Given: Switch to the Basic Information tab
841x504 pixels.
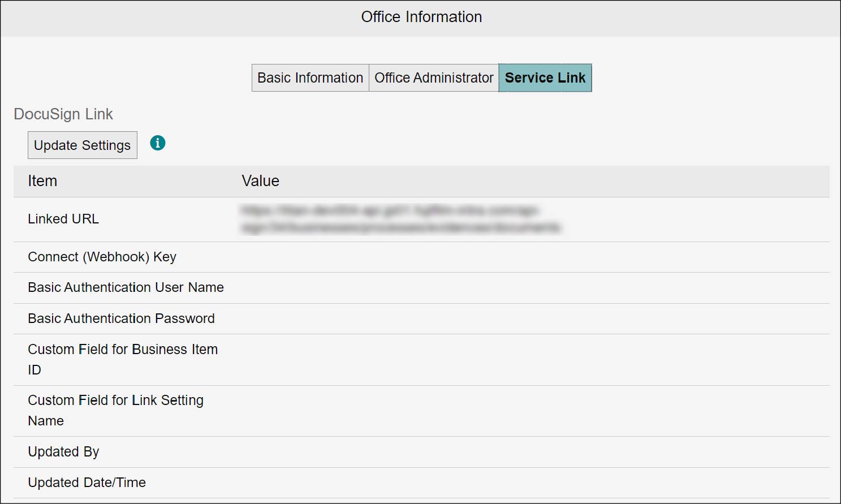Looking at the screenshot, I should pyautogui.click(x=310, y=78).
